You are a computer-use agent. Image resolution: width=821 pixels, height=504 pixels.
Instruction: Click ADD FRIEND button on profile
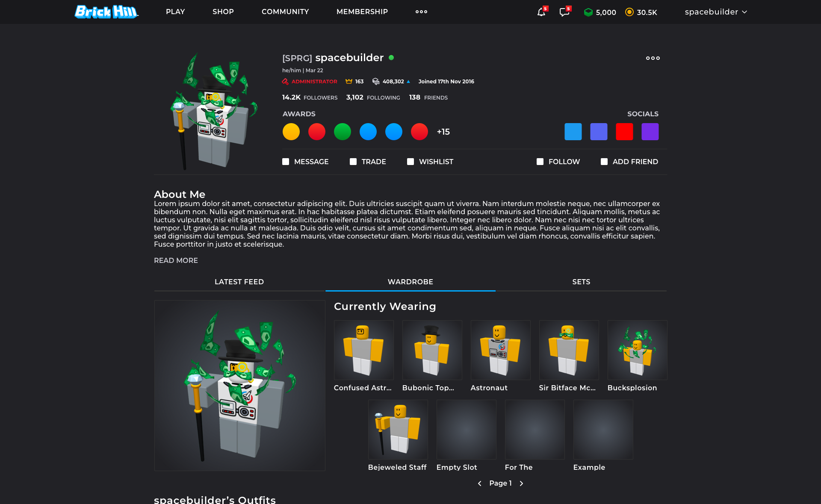[629, 162]
